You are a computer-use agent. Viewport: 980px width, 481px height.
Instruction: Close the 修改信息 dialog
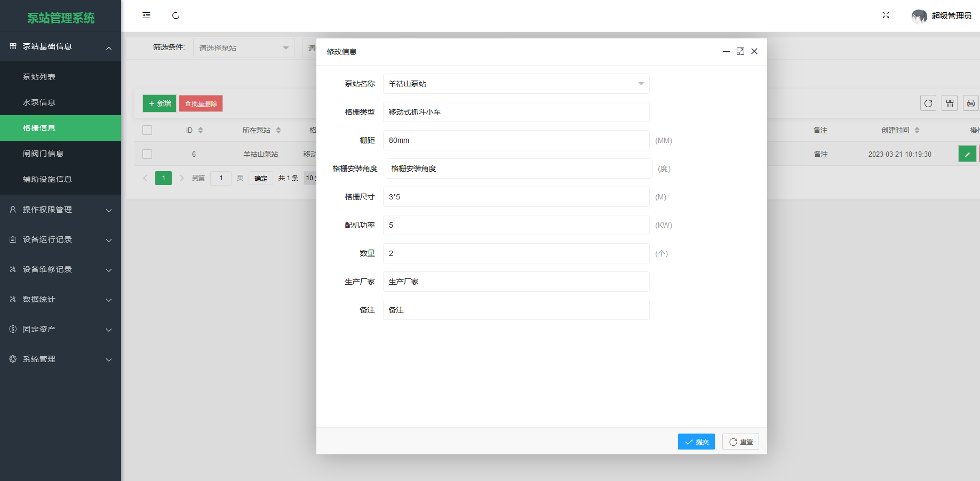coord(754,51)
